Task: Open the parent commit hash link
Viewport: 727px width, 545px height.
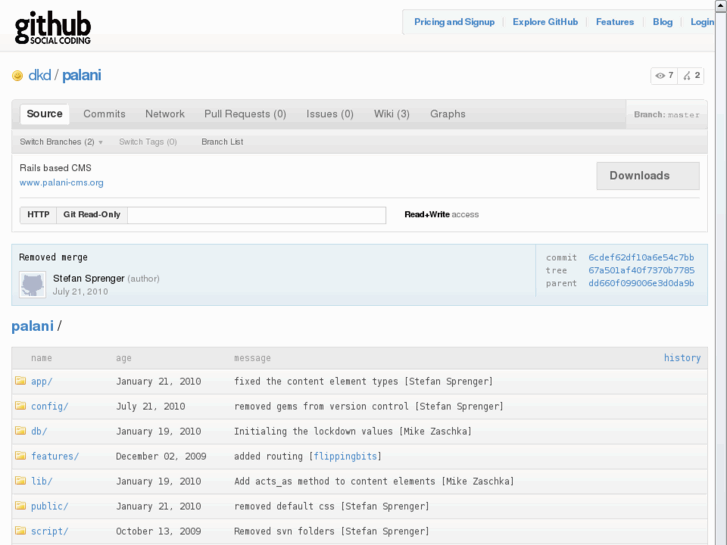Action: pos(641,283)
